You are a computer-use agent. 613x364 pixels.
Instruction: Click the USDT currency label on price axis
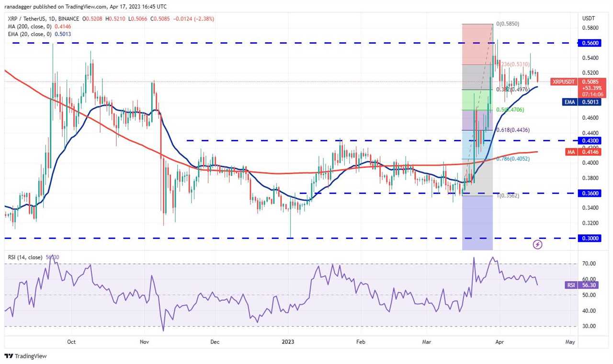(x=589, y=18)
